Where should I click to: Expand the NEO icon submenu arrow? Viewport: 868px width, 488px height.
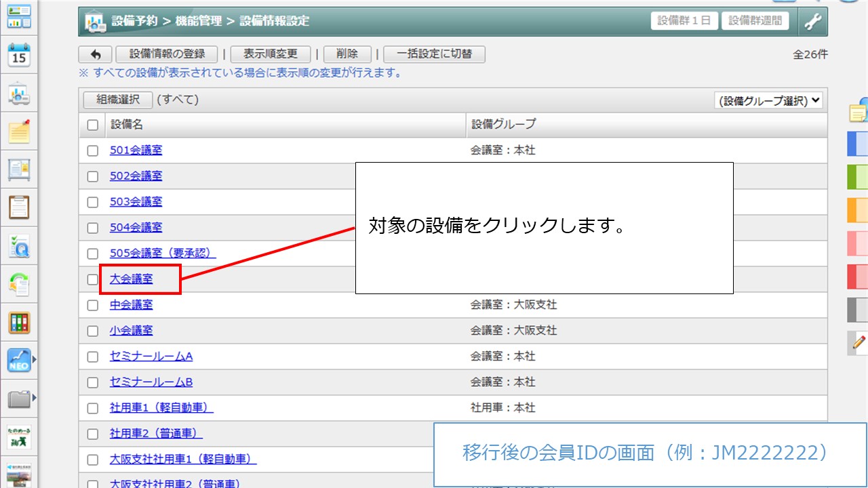pyautogui.click(x=35, y=360)
